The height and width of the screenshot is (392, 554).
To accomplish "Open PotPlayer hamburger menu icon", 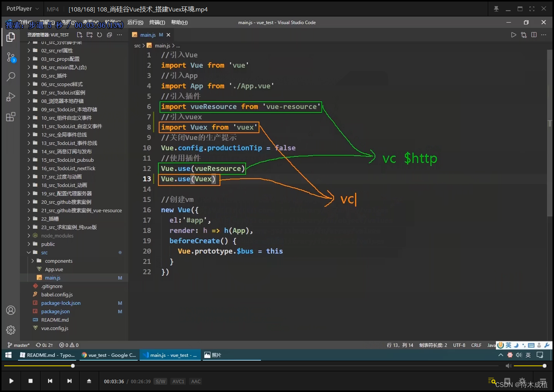I will pyautogui.click(x=543, y=381).
